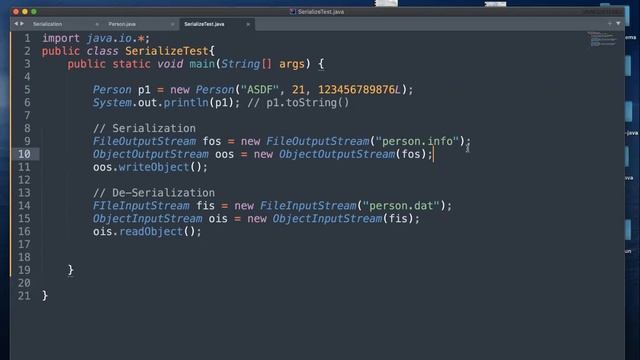
Task: Click the closing brace on line 19
Action: [x=71, y=270]
